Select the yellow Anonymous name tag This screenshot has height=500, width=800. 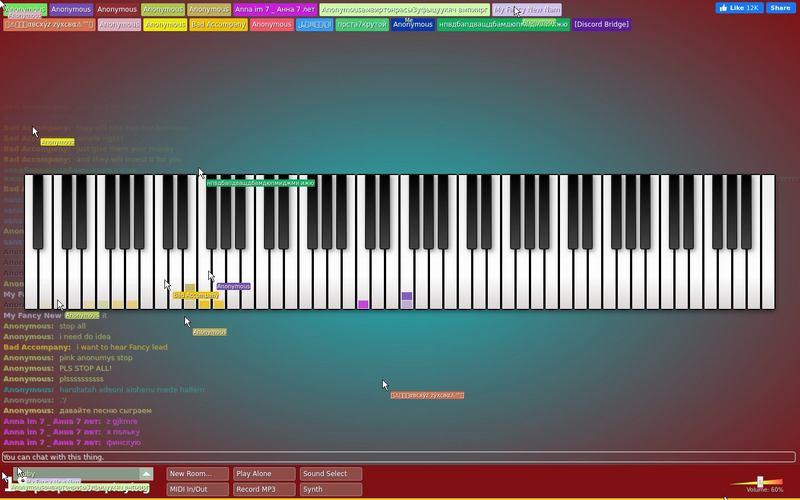165,24
